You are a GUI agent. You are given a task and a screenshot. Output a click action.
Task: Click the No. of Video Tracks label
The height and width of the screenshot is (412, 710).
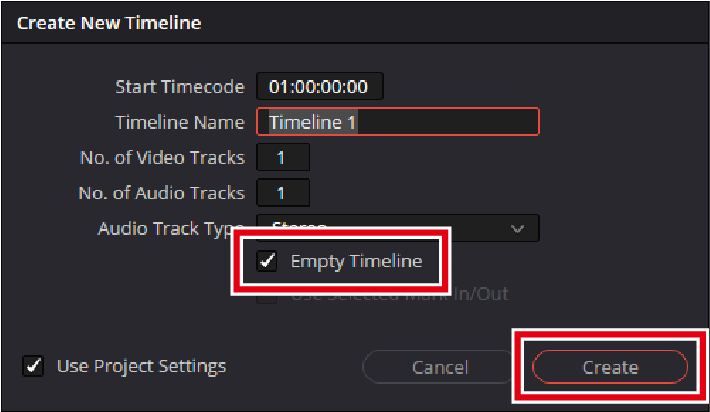(161, 157)
